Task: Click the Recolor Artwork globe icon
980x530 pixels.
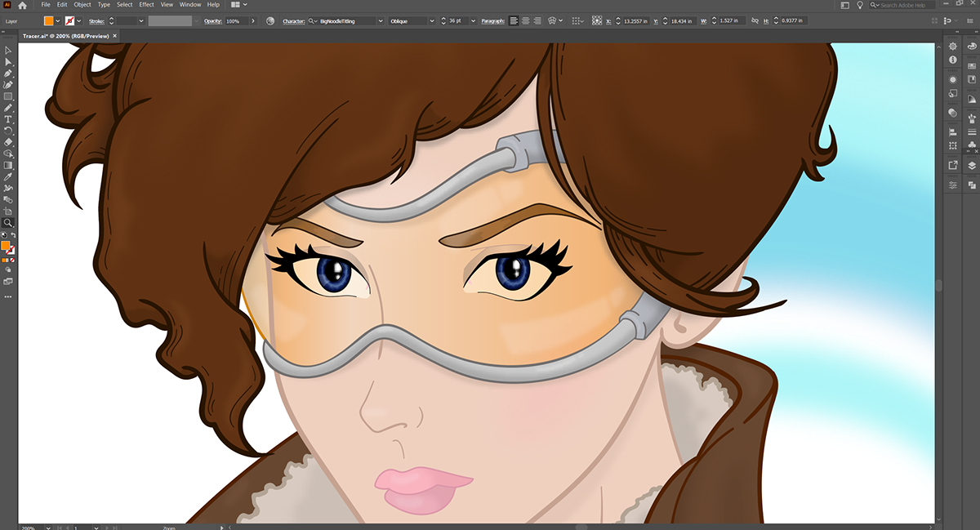Action: (x=270, y=20)
